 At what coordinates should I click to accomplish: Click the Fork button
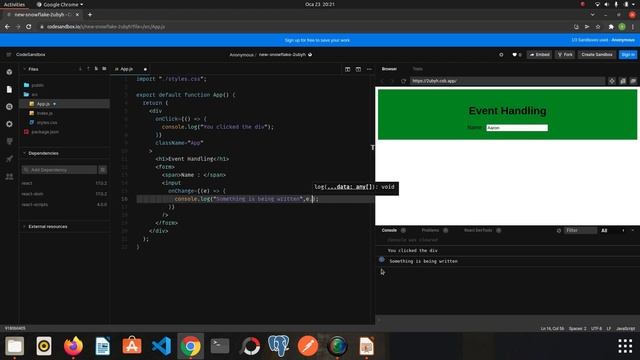tap(565, 55)
